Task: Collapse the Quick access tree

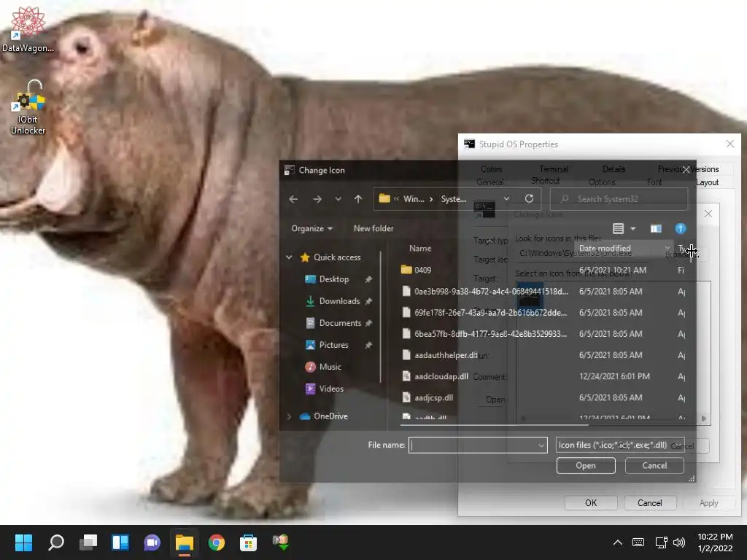Action: tap(289, 257)
